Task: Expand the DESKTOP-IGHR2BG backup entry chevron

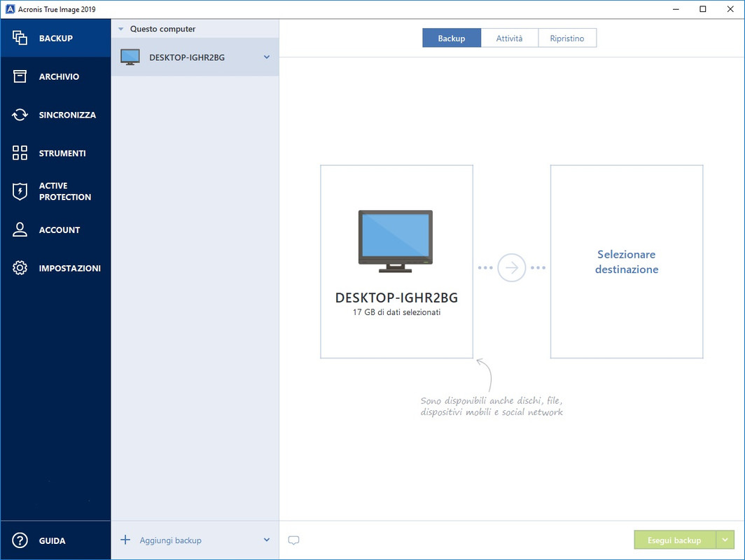Action: (x=267, y=57)
